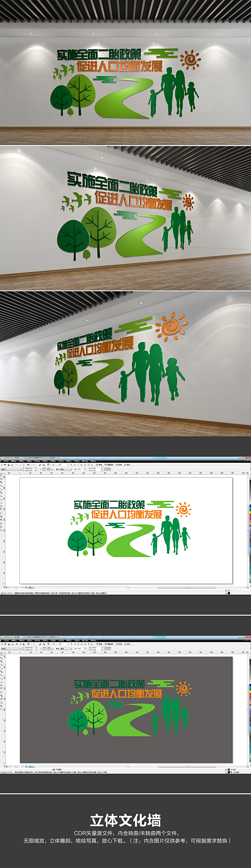Screen dimensions: 251x868
Task: Click Undo arrow in gray-page window toolbar
Action: [28, 644]
